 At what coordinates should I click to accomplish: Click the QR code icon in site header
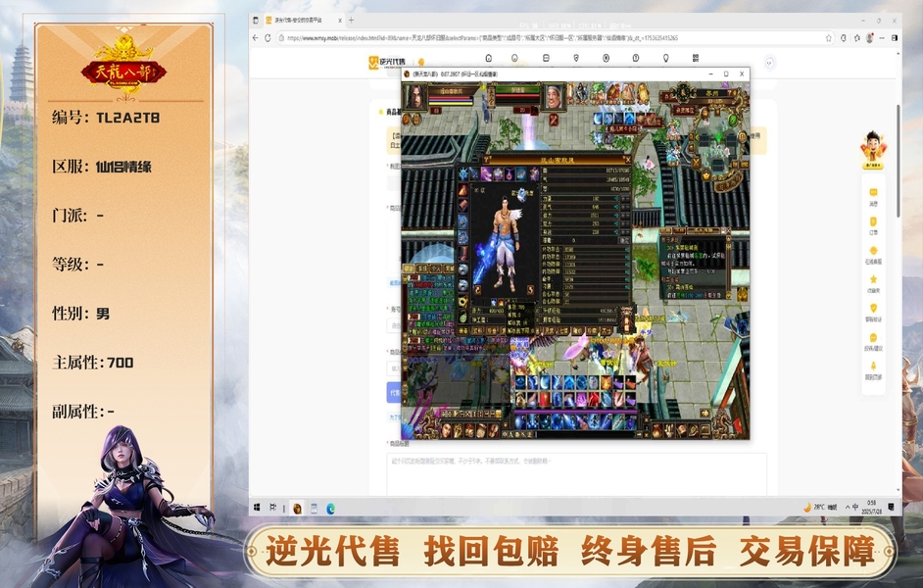696,58
